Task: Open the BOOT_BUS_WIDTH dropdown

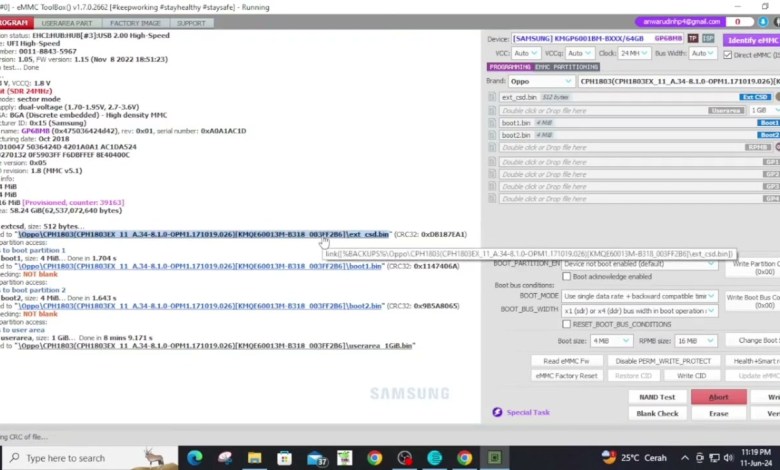Action: [640, 311]
